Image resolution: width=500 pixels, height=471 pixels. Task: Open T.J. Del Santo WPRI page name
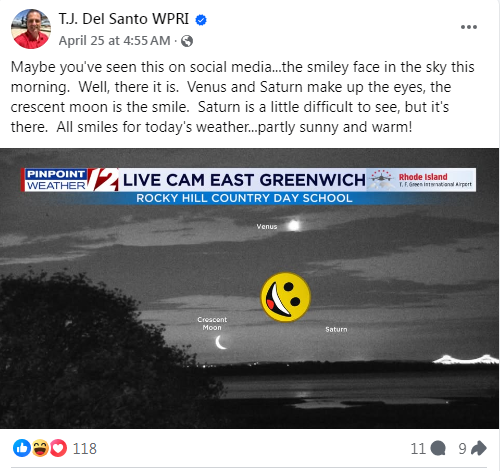pos(124,19)
